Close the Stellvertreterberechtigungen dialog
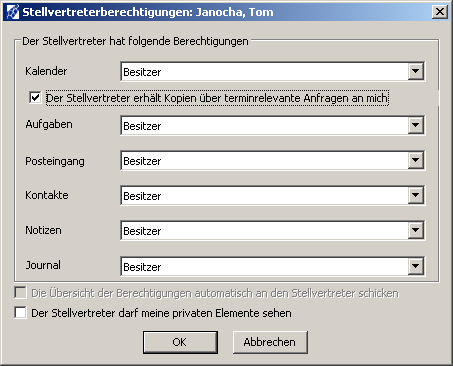Image resolution: width=453 pixels, height=366 pixels. click(x=440, y=12)
